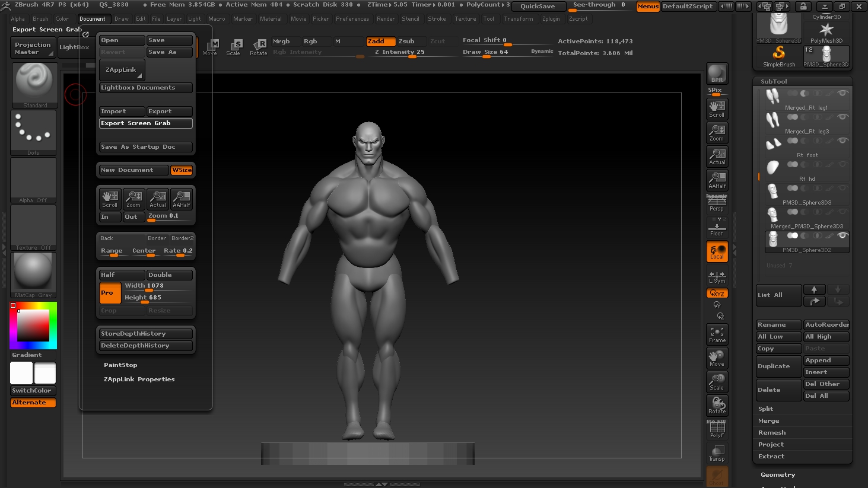Toggle Pro proportional constraint
Screen dimensions: 868x488
coord(110,293)
